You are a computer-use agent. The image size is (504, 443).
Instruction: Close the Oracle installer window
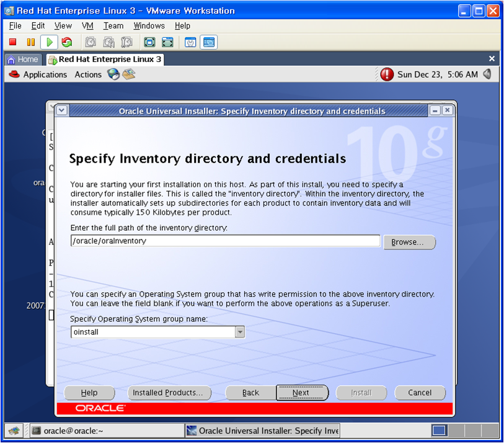(447, 110)
